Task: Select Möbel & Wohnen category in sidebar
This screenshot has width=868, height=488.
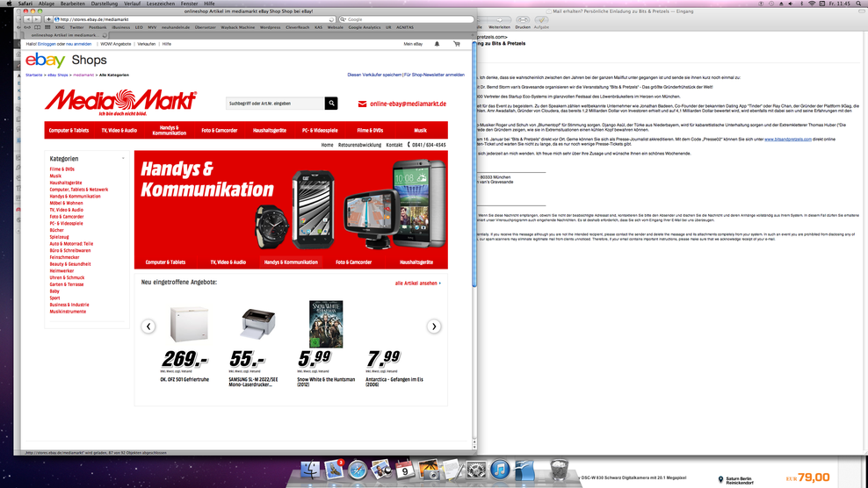Action: click(66, 203)
